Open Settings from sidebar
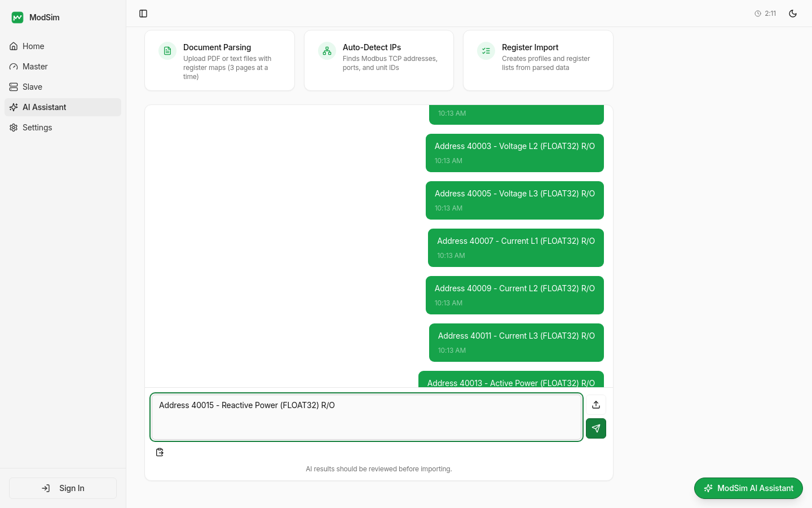 pyautogui.click(x=63, y=128)
